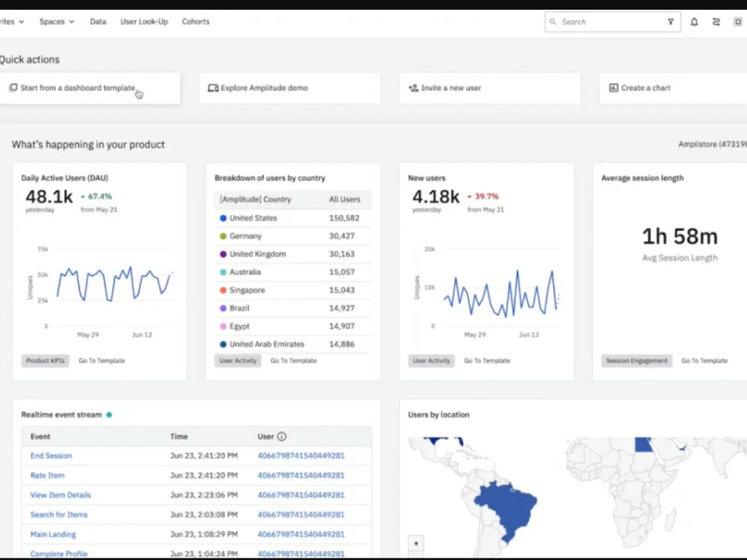
Task: Click the zoom-in button on the location map
Action: [415, 544]
